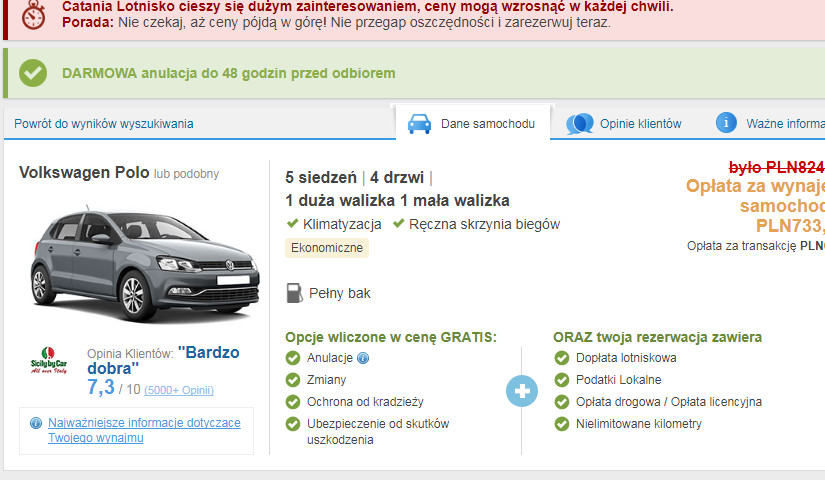Click the info icon next to Najważniejsze informacje link
The height and width of the screenshot is (480, 825).
[36, 423]
